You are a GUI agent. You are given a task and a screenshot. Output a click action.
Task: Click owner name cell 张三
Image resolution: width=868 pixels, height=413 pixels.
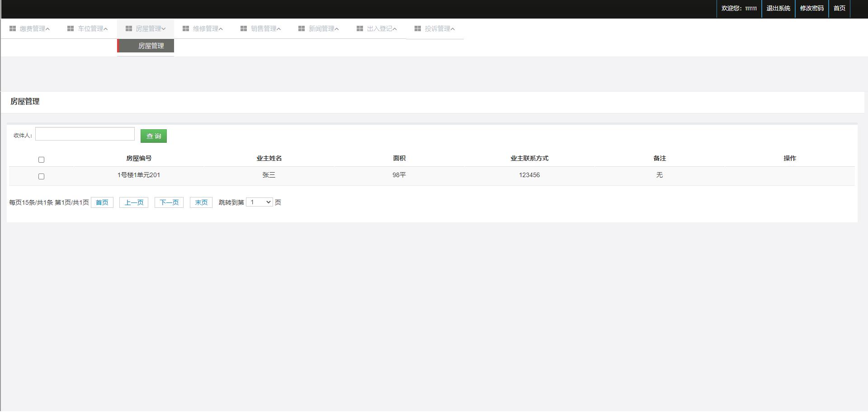coord(269,175)
